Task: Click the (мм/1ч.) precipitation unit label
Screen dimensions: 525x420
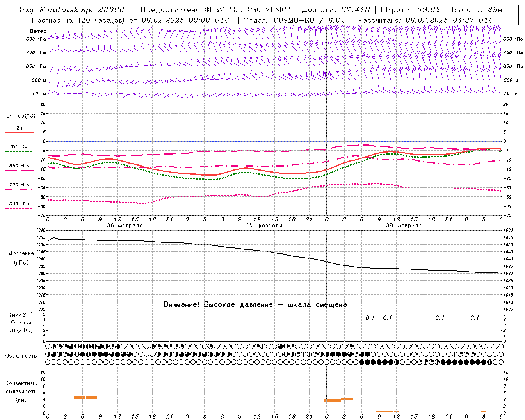Action: click(x=21, y=330)
